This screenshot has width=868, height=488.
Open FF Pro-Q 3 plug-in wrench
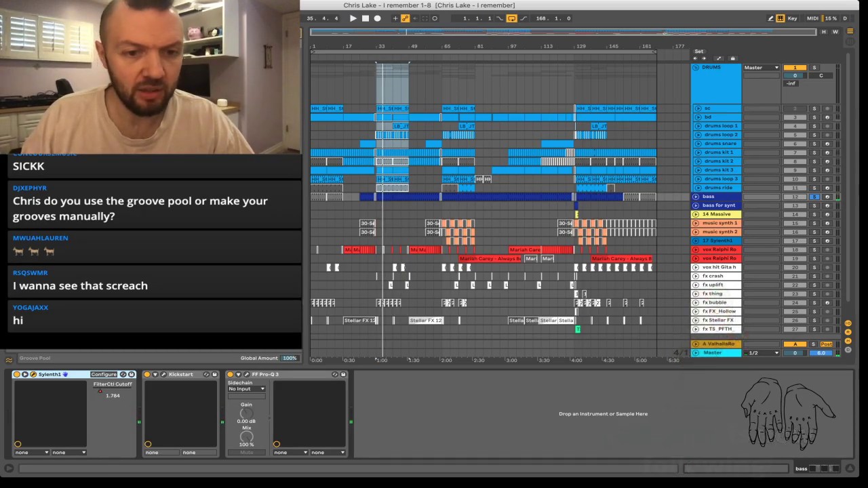246,374
